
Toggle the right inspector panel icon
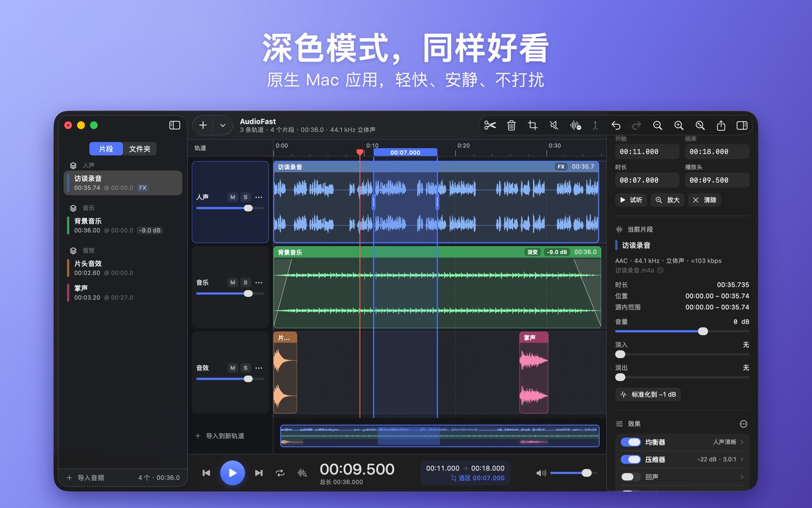[742, 125]
